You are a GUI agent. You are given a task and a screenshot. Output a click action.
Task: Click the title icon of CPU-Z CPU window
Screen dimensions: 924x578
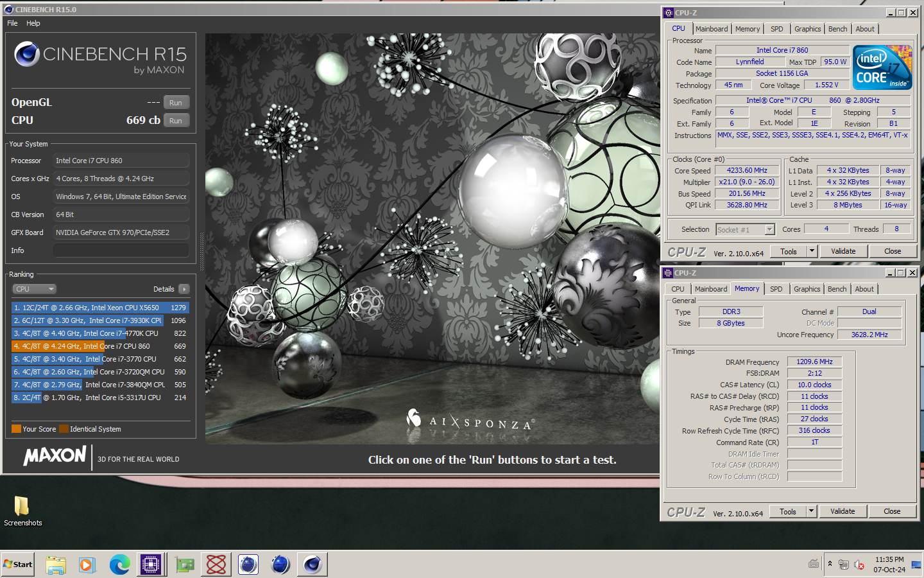point(668,13)
